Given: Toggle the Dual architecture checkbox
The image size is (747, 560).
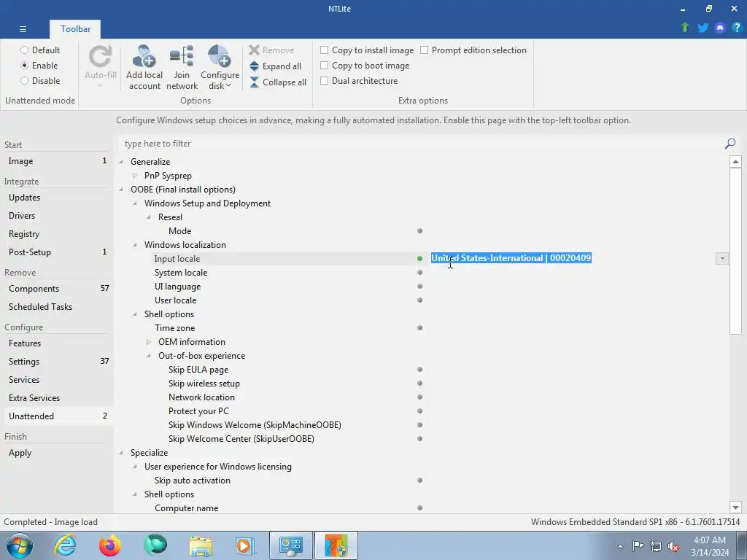Looking at the screenshot, I should pyautogui.click(x=325, y=80).
